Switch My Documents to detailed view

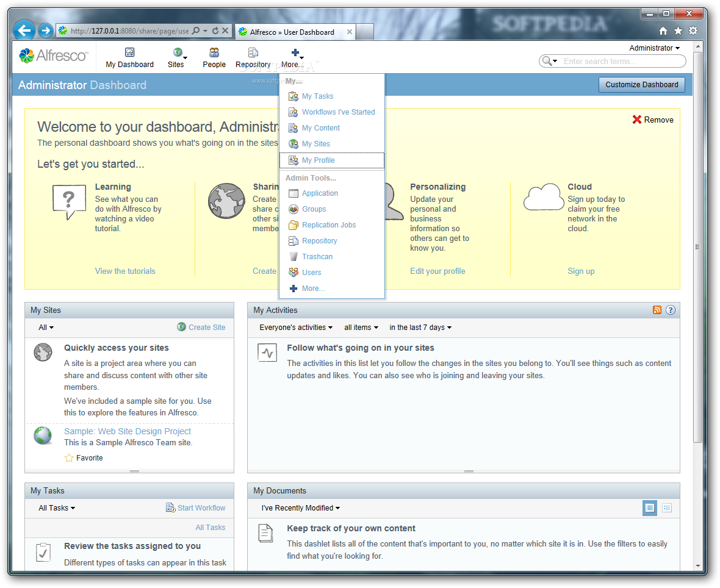[650, 507]
